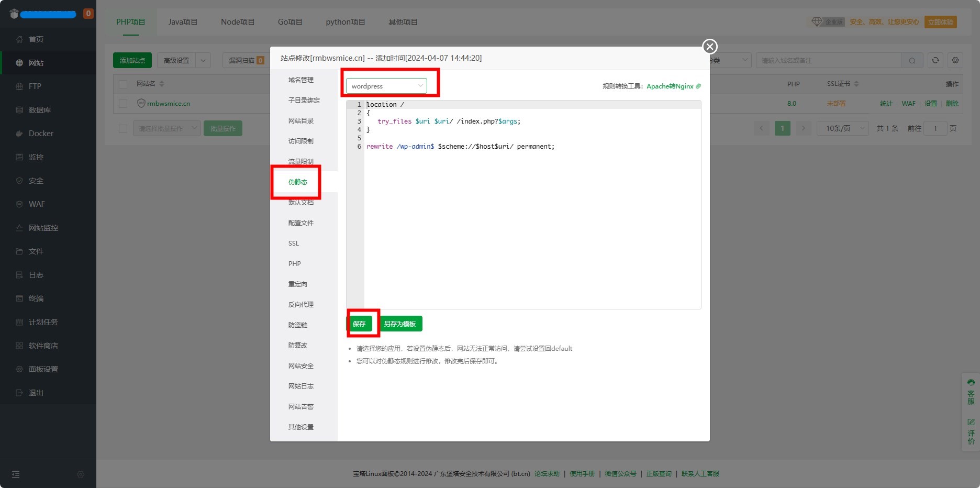Open the 请选择批量操作 dropdown
The height and width of the screenshot is (488, 980).
tap(167, 128)
